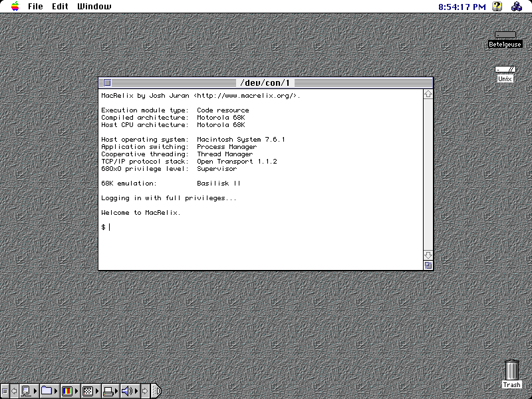
Task: Click the /dev/con/1 window title
Action: 265,82
